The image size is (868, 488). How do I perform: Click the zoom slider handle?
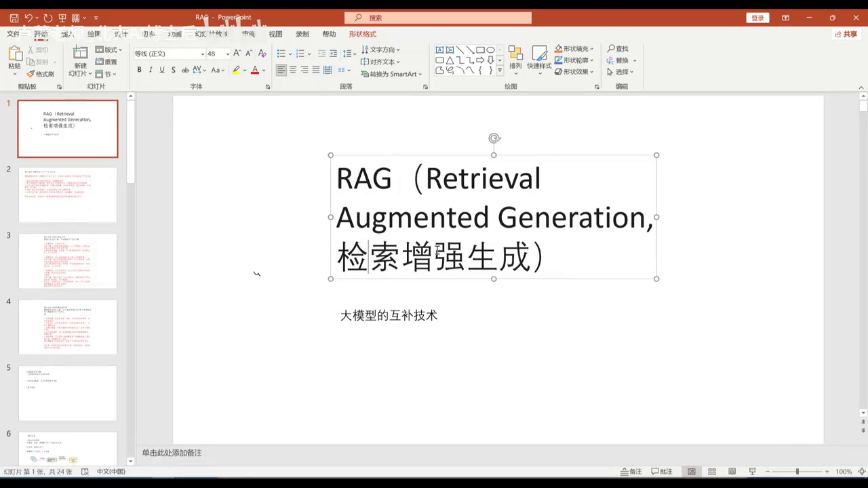pyautogui.click(x=797, y=471)
